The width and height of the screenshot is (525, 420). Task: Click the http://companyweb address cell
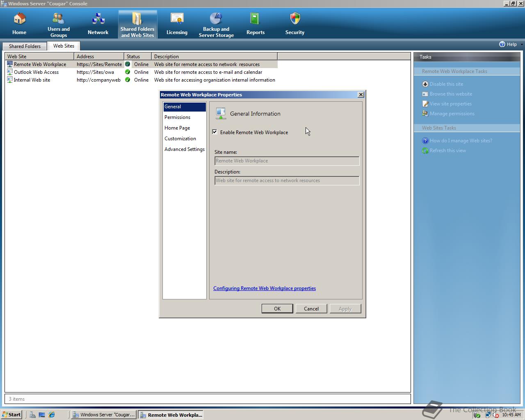coord(99,80)
